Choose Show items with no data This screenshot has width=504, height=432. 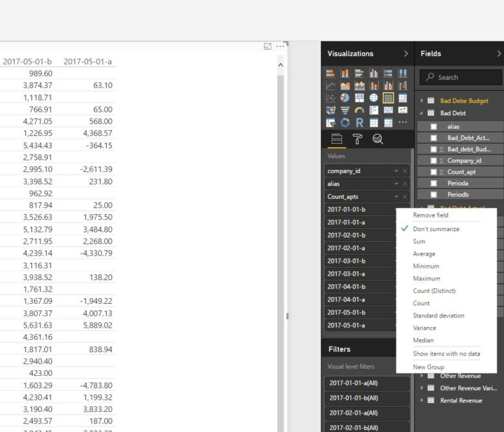(447, 353)
